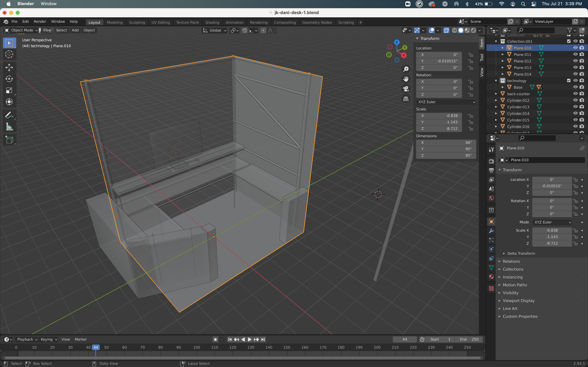Select the Rotate tool
This screenshot has width=588, height=367.
pos(9,79)
